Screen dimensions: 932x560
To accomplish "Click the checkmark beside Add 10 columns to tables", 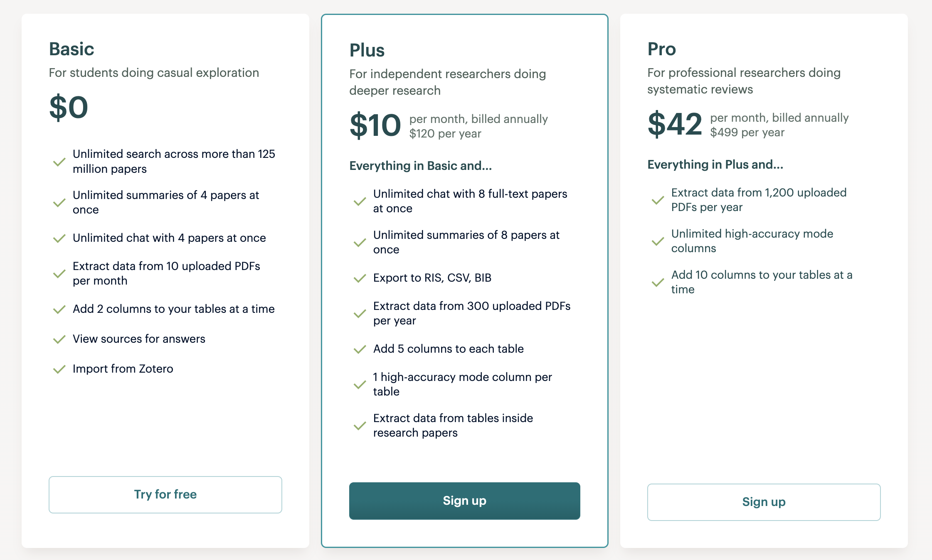I will tap(658, 282).
